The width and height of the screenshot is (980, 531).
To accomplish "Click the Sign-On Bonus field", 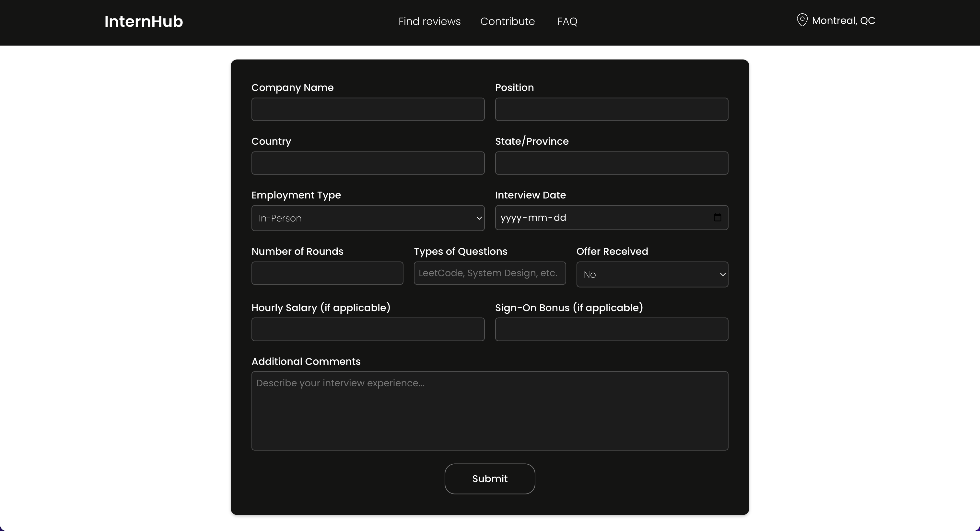I will (x=611, y=329).
